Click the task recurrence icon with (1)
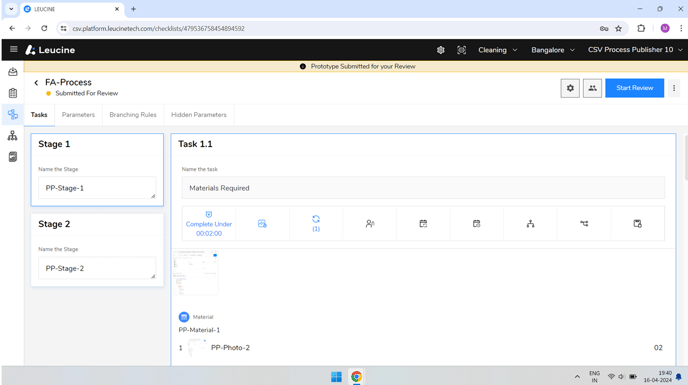The image size is (688, 385). [x=316, y=223]
